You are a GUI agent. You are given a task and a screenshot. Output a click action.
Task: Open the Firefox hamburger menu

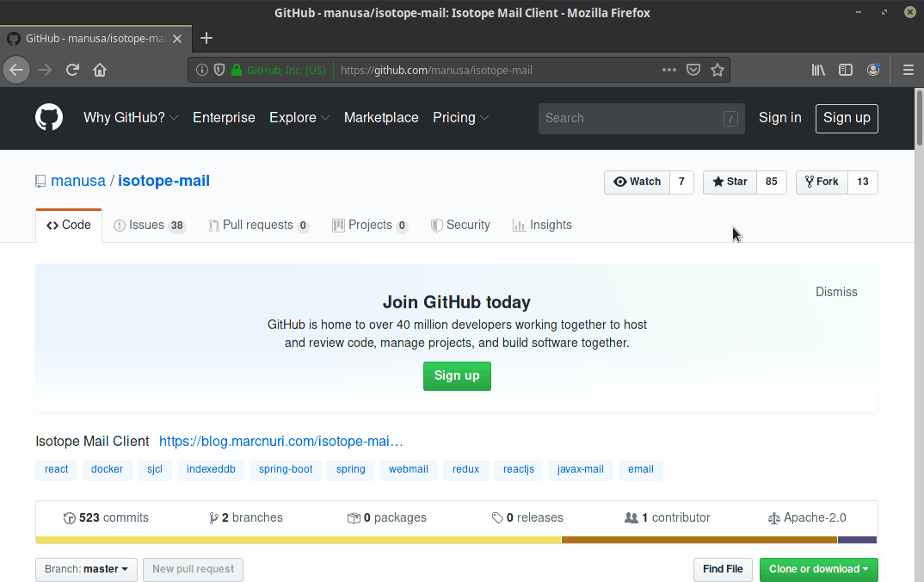click(x=909, y=71)
